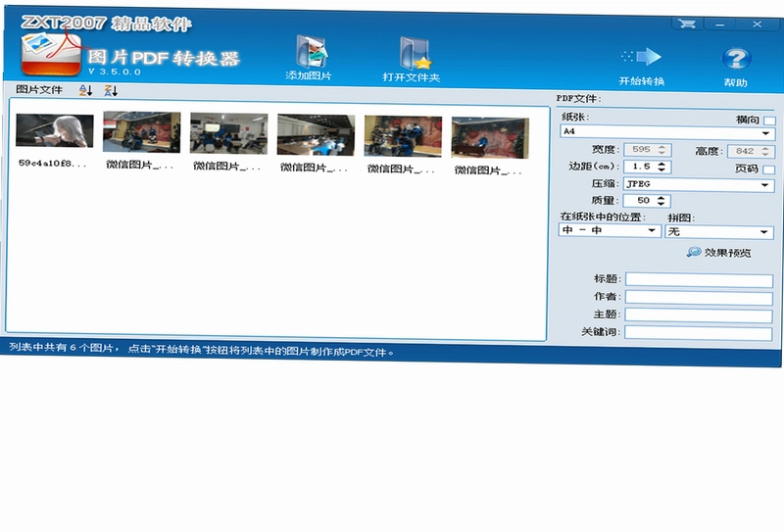Screen dimensions: 784x532
Task: Decrease the 边距 margin value stepper down
Action: [661, 170]
